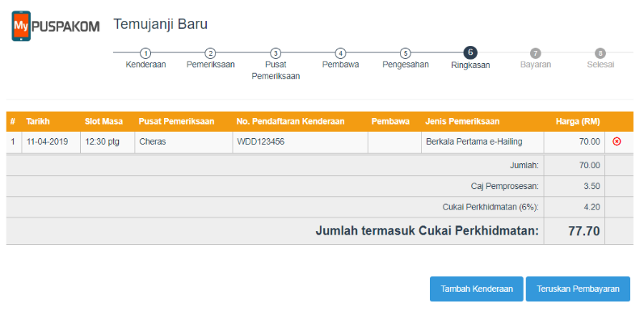Click the Harga (RM) column header
Screen dimensions: 644x312
click(578, 121)
